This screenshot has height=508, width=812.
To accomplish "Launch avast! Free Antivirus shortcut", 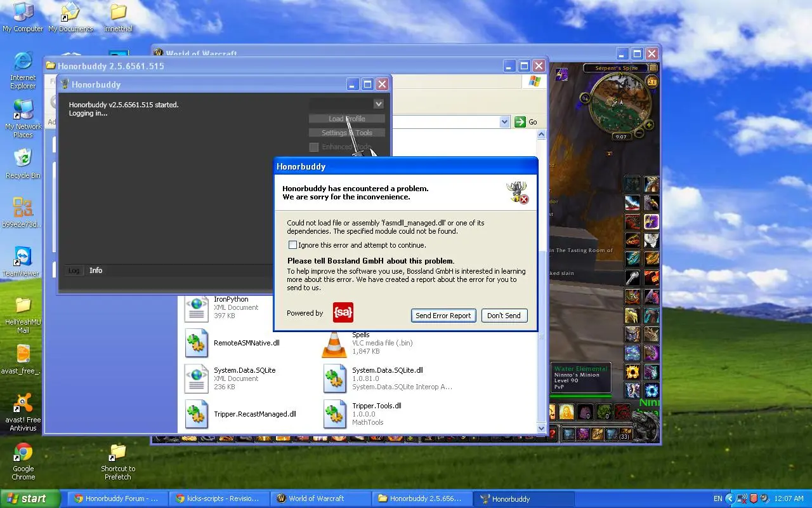I will (x=23, y=412).
